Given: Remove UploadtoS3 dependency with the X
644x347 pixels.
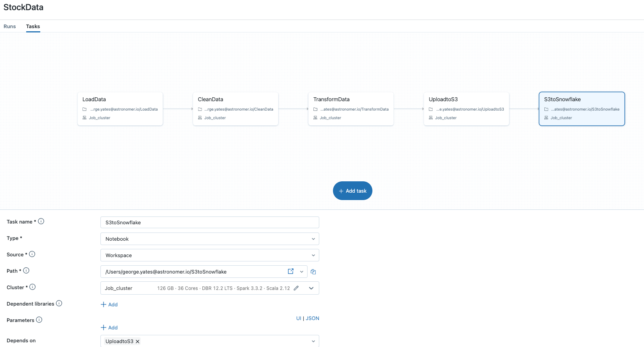Looking at the screenshot, I should point(138,342).
